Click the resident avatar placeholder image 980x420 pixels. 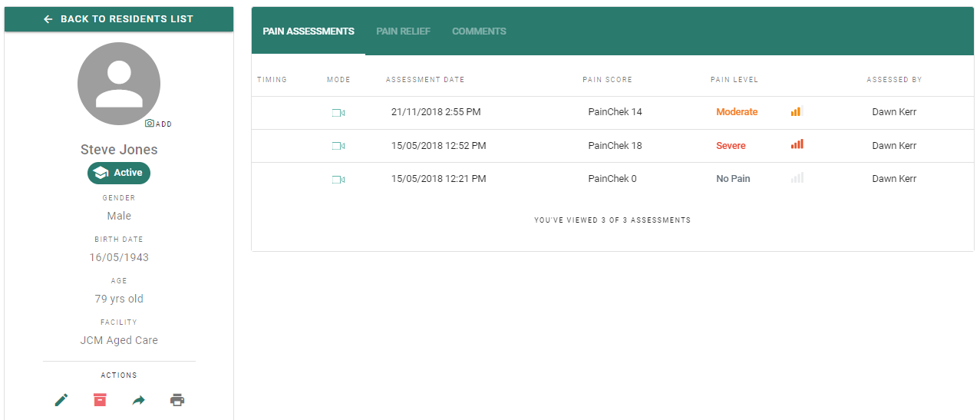coord(119,84)
